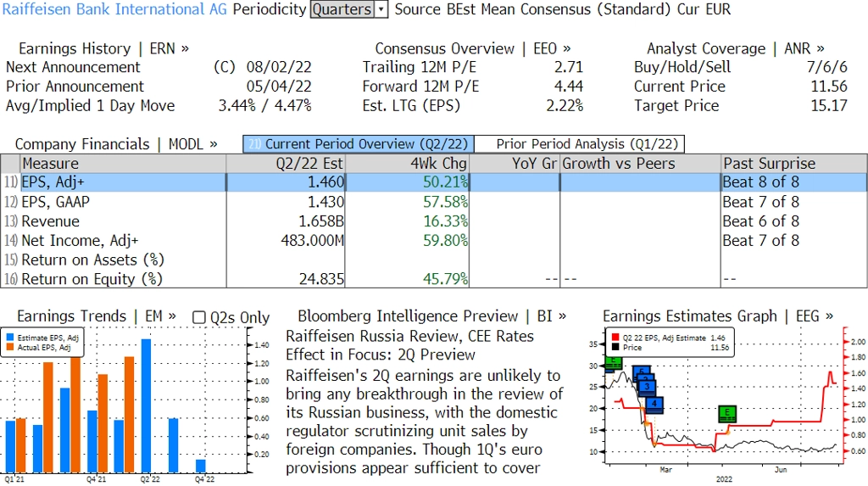The image size is (868, 486).
Task: Click the Q2/22 Est column header
Action: pos(286,164)
